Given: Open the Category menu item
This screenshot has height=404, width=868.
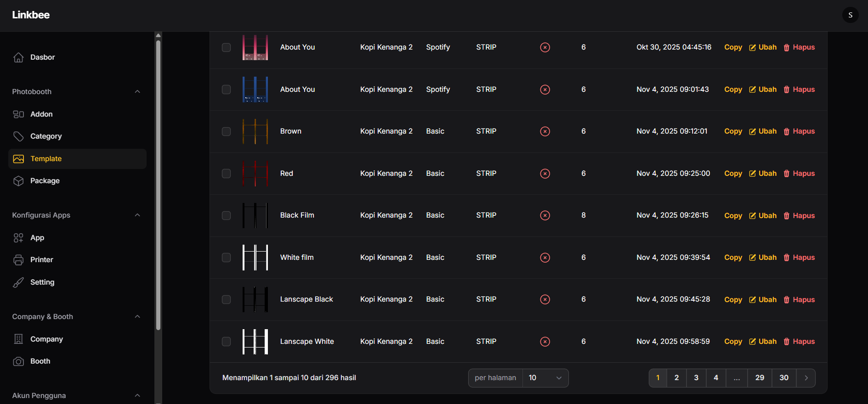Looking at the screenshot, I should pos(77,136).
